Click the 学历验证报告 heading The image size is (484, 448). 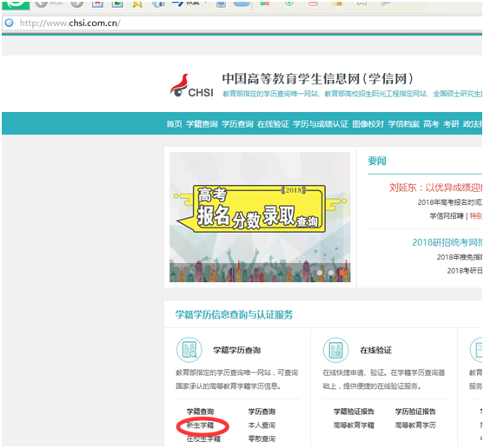(415, 412)
